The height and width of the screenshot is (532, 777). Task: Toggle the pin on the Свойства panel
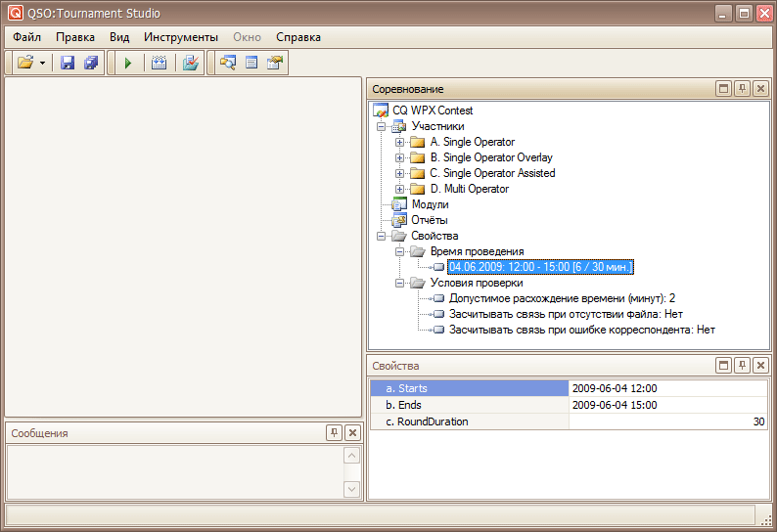pyautogui.click(x=743, y=365)
